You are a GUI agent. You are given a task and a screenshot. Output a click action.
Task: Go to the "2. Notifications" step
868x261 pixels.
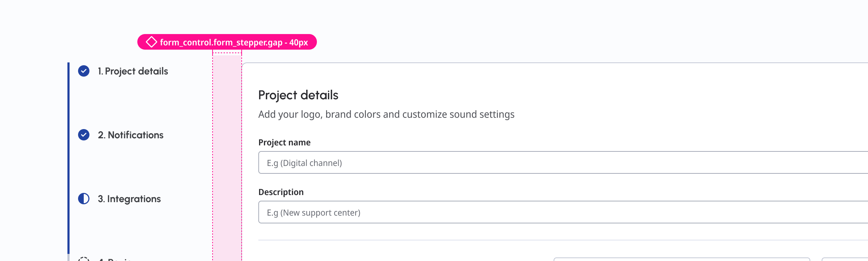coord(131,135)
